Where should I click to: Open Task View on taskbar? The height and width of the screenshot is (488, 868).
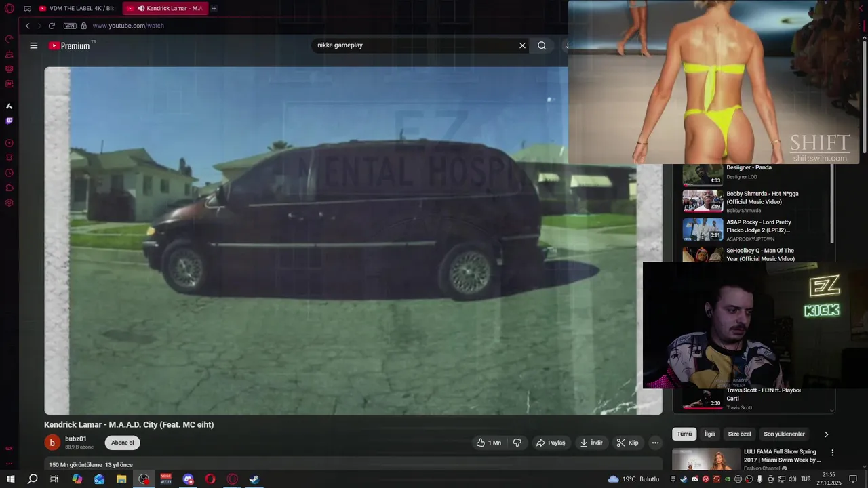point(54,479)
